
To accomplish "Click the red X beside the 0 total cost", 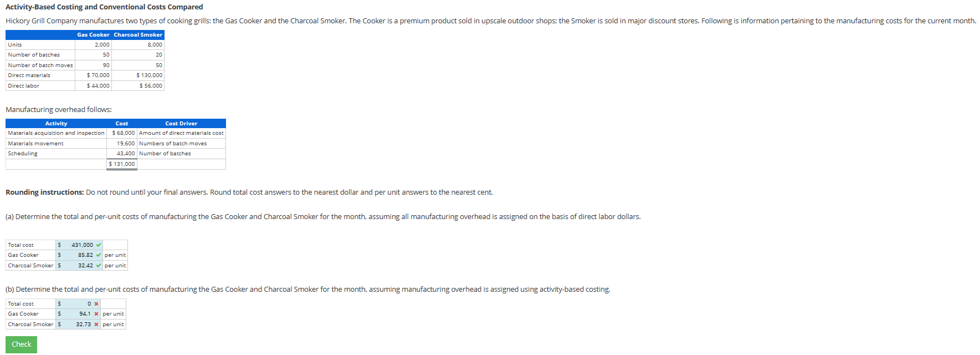I will point(95,303).
